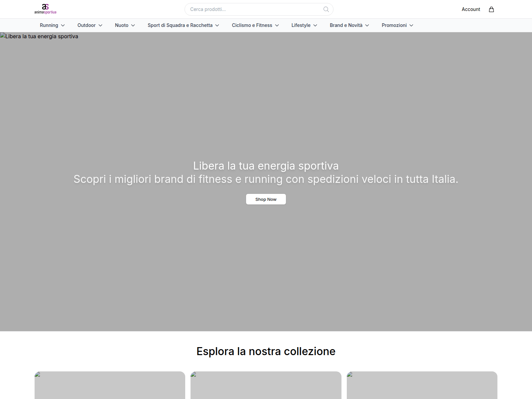Open the Account link

[471, 9]
